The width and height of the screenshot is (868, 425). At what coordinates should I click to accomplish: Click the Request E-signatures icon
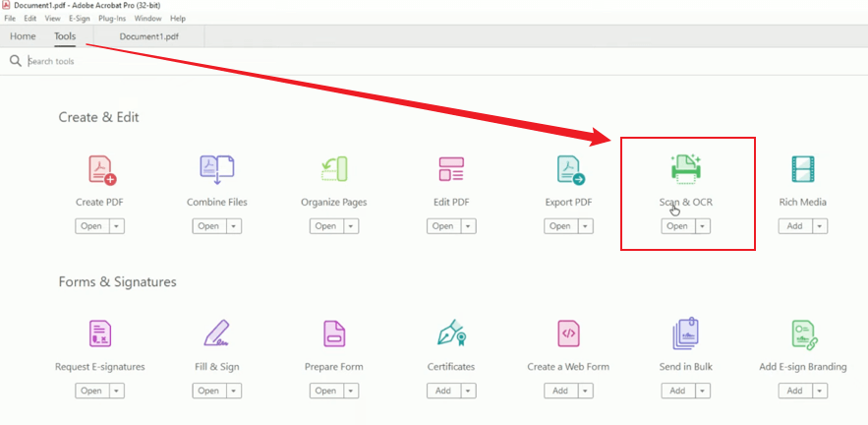pyautogui.click(x=100, y=334)
